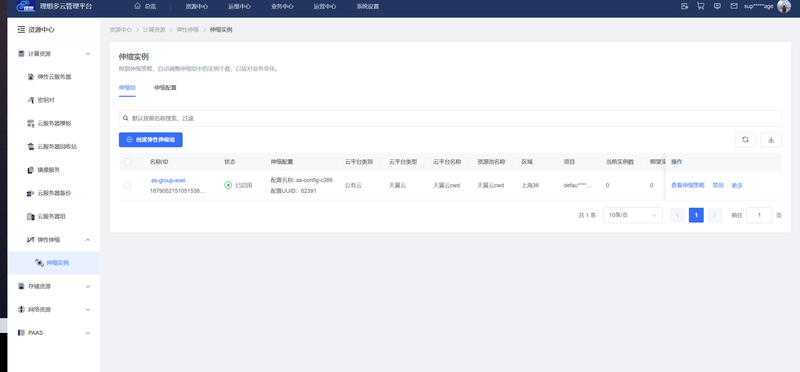Go to the next page arrow
The image size is (800, 372).
715,215
